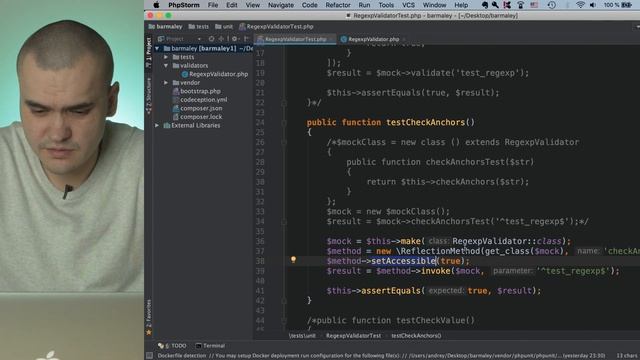Image resolution: width=640 pixels, height=360 pixels.
Task: Open the Wi-Fi status menu
Action: [x=580, y=5]
